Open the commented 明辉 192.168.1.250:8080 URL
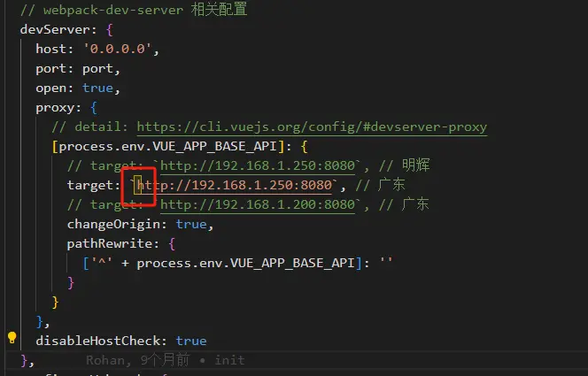This screenshot has width=588, height=376. click(x=258, y=165)
